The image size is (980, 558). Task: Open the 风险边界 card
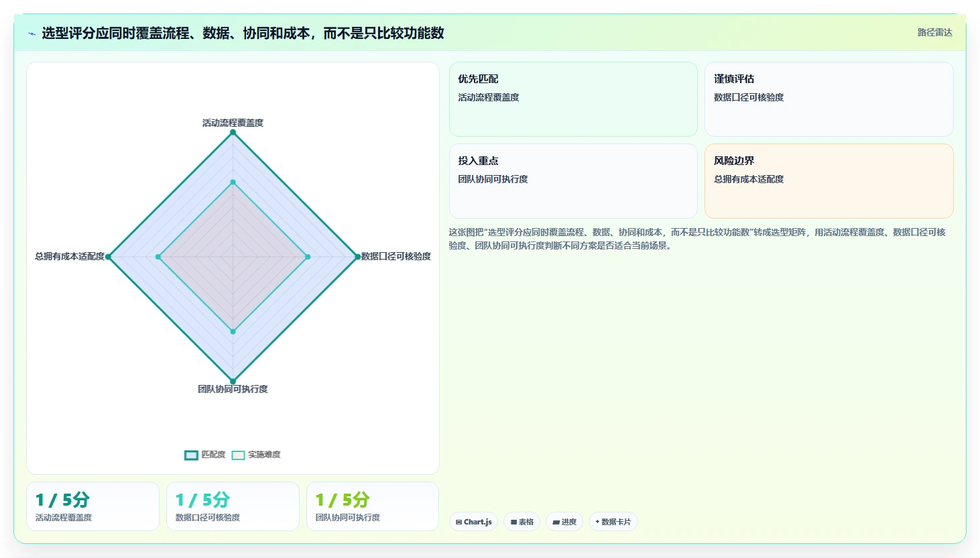point(829,181)
